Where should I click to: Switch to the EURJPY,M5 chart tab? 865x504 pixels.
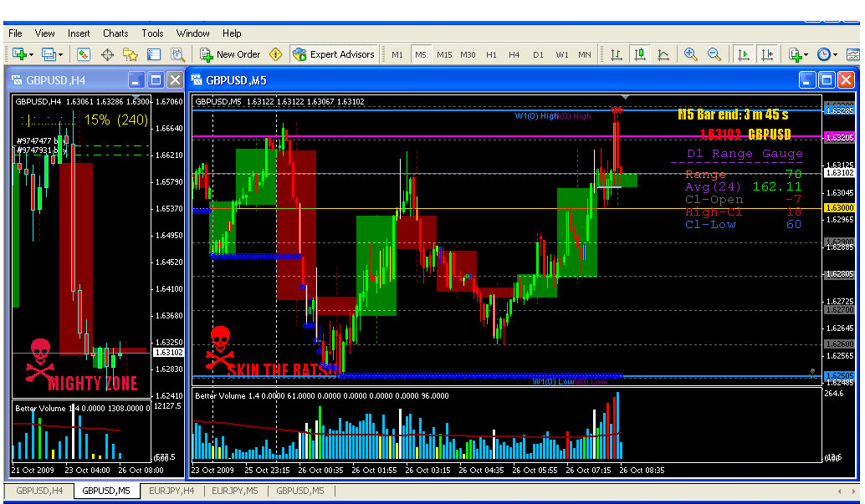(235, 491)
